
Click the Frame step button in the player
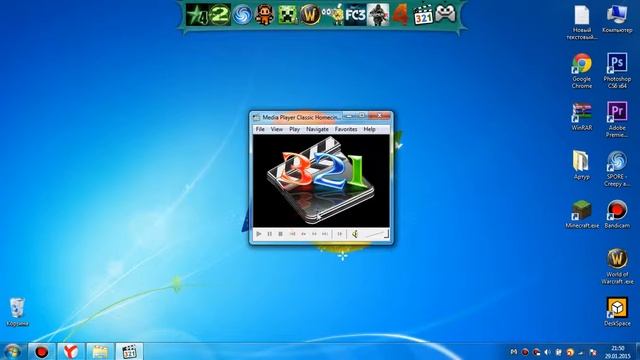[339, 234]
